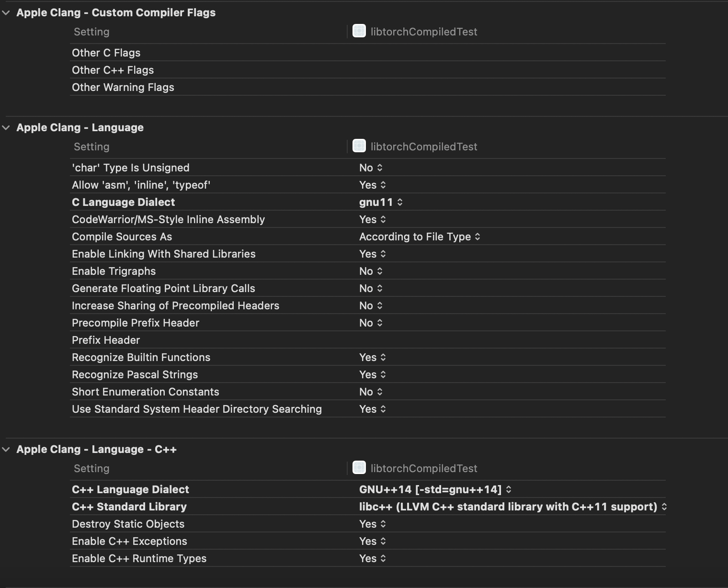
Task: Open the C Language Dialect dropdown
Action: click(x=381, y=202)
